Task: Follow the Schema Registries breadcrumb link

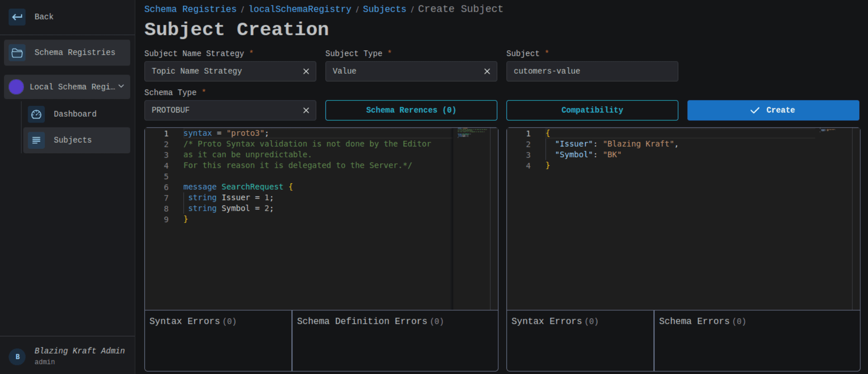Action: point(190,9)
